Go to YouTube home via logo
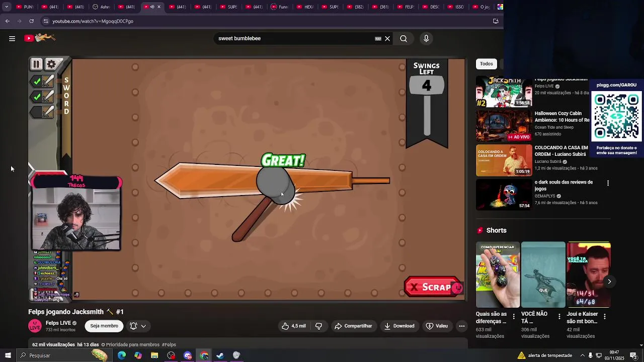644x362 pixels. click(x=40, y=38)
